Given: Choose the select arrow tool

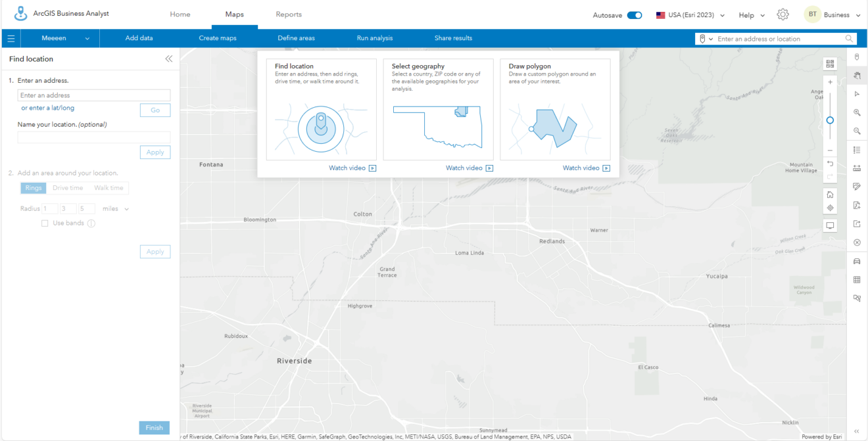Looking at the screenshot, I should click(857, 94).
